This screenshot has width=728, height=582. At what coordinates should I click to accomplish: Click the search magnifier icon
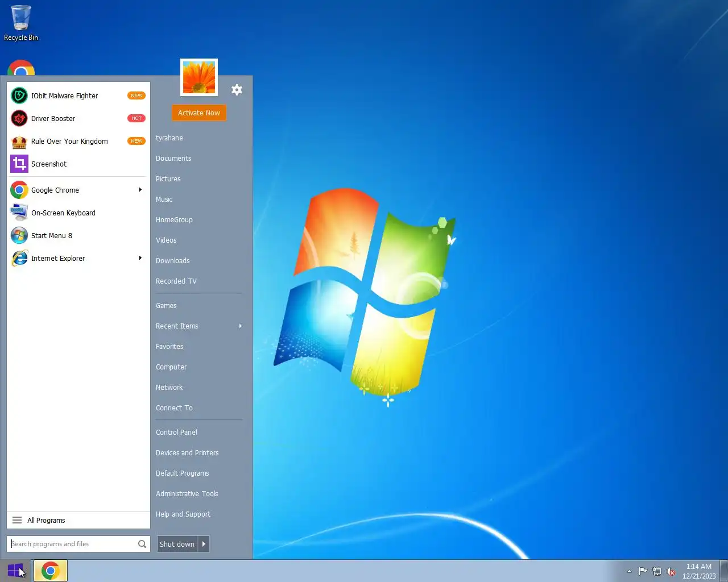tap(142, 544)
